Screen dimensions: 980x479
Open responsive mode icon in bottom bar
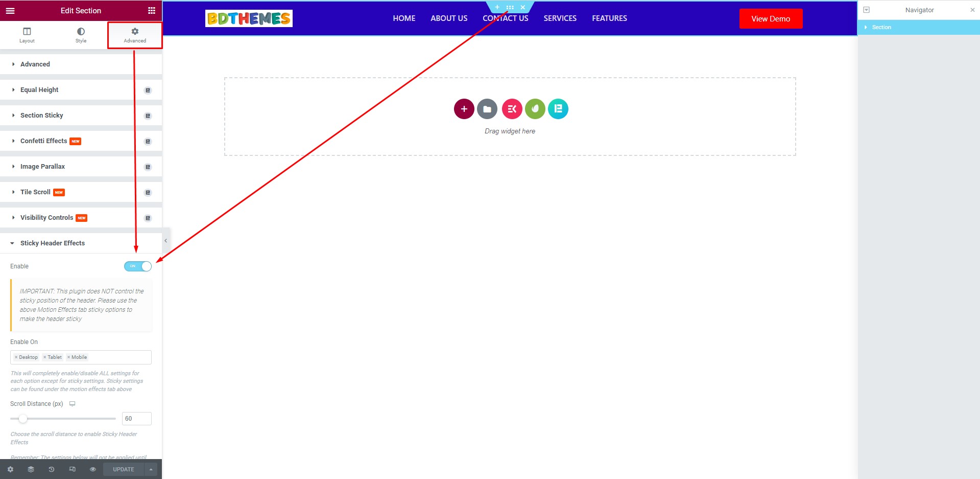73,469
